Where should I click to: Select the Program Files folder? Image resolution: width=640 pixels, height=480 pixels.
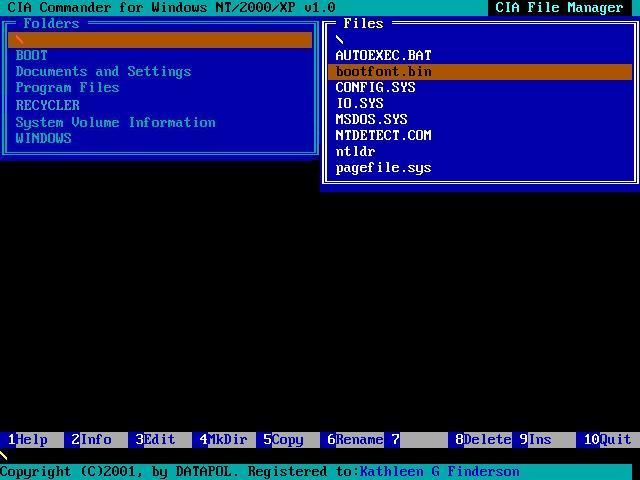tap(67, 88)
